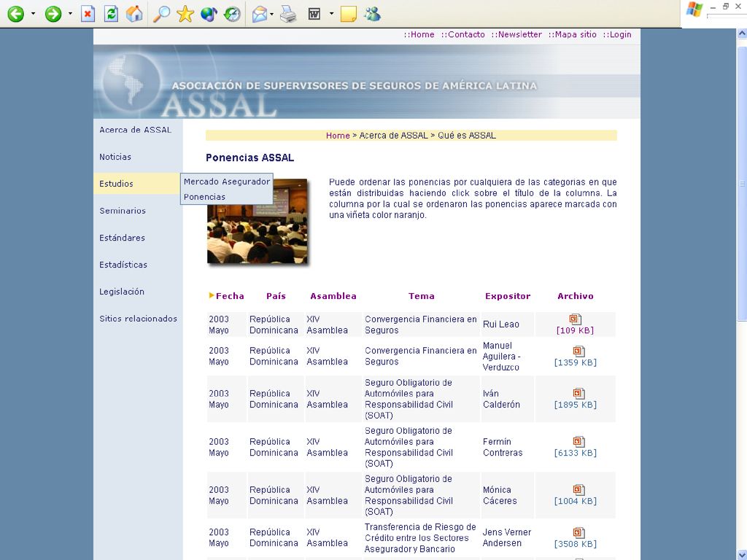Click the Ponencias ASSAL page heading

249,157
